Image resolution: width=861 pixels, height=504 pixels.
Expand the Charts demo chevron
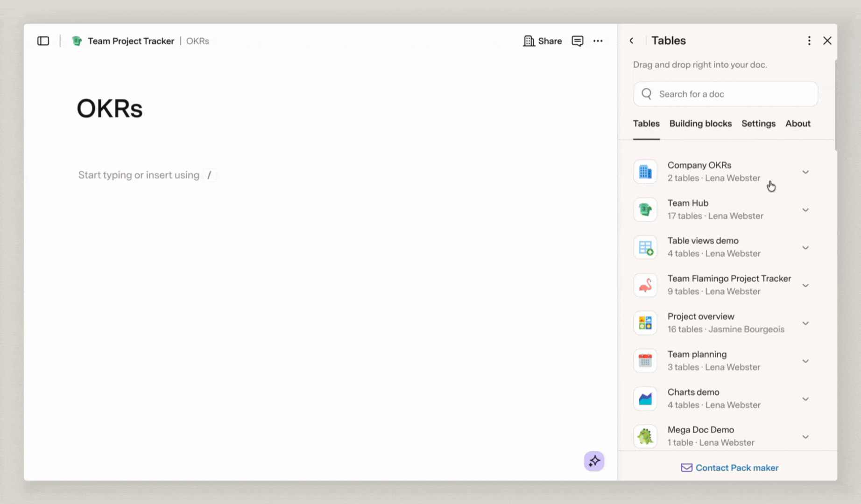[805, 399]
